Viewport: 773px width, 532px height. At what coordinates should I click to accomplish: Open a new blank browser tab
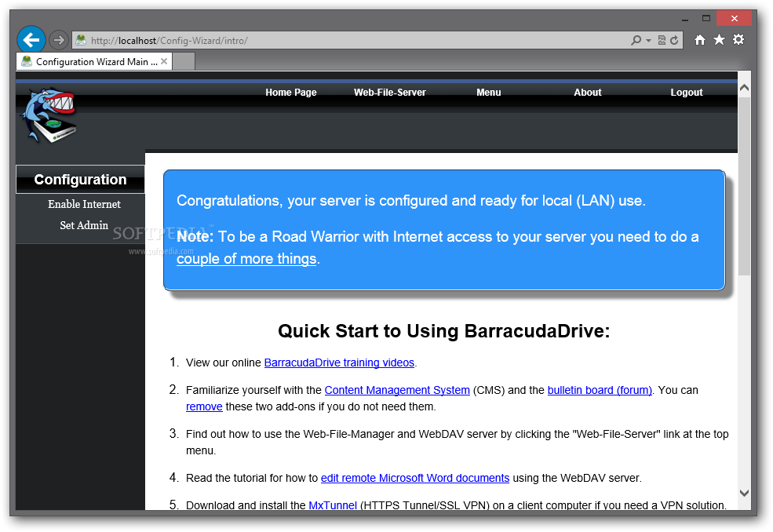(184, 62)
